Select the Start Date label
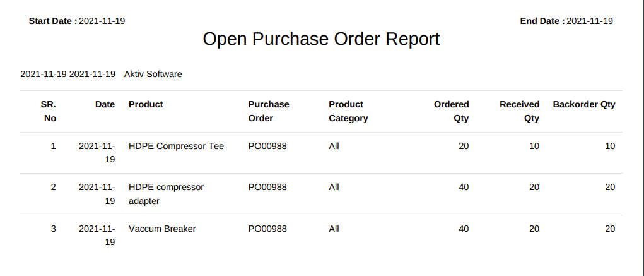This screenshot has width=644, height=276. coord(53,21)
